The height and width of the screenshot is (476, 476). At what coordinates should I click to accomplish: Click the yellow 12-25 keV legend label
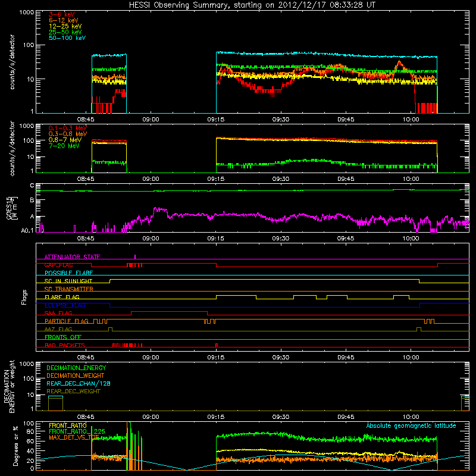65,26
